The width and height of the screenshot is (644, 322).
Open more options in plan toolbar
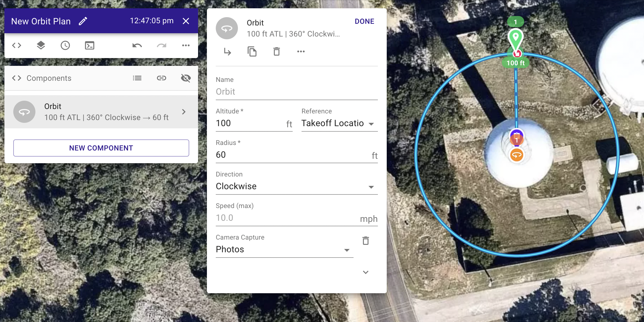click(x=186, y=45)
